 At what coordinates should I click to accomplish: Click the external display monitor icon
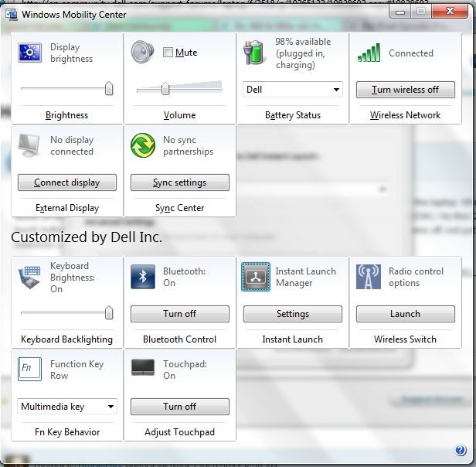(29, 145)
